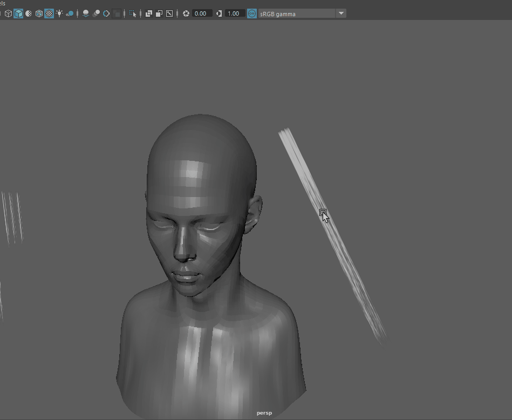The width and height of the screenshot is (512, 420).
Task: Disable the View Transform ON toggle
Action: click(251, 13)
